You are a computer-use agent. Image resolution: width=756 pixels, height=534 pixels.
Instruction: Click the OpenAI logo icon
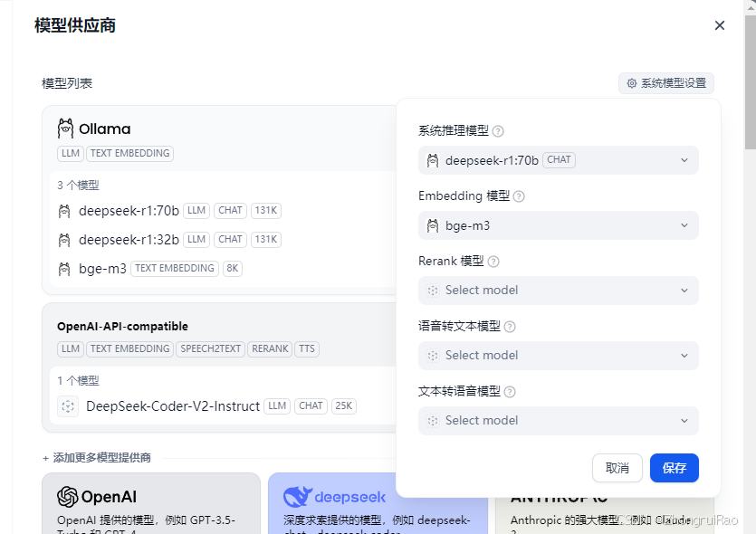coord(68,497)
